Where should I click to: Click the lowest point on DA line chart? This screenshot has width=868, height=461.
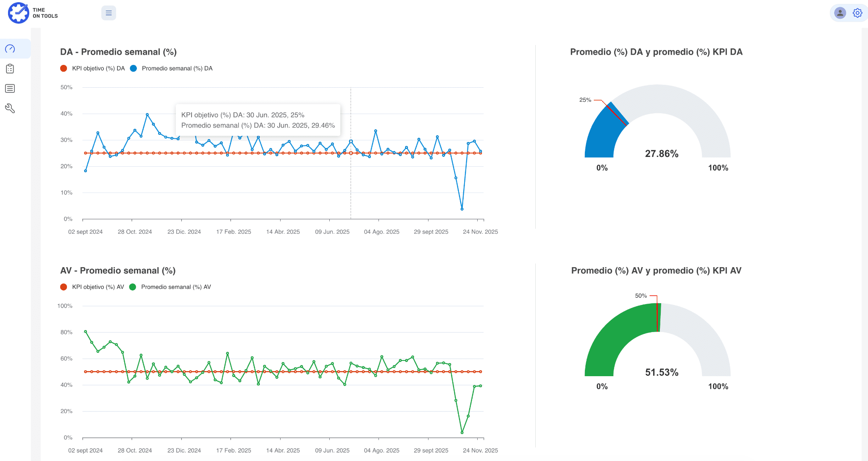tap(462, 209)
